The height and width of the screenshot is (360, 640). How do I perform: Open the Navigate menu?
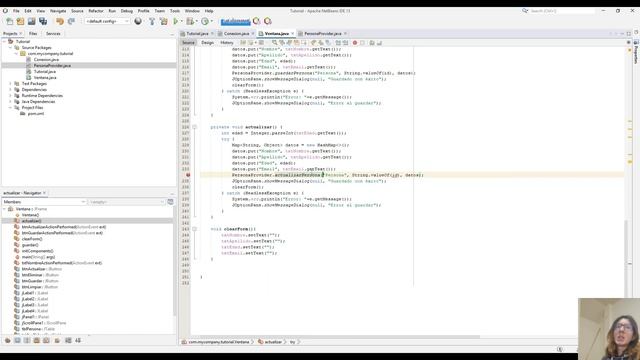click(58, 11)
